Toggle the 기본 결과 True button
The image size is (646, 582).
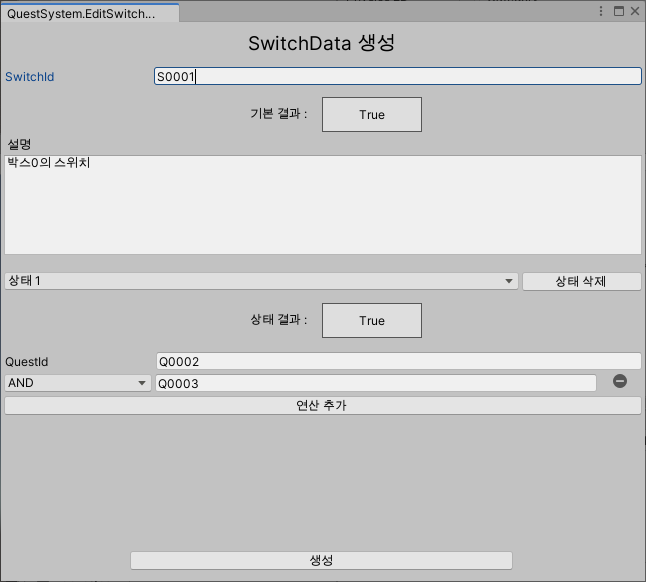(371, 115)
